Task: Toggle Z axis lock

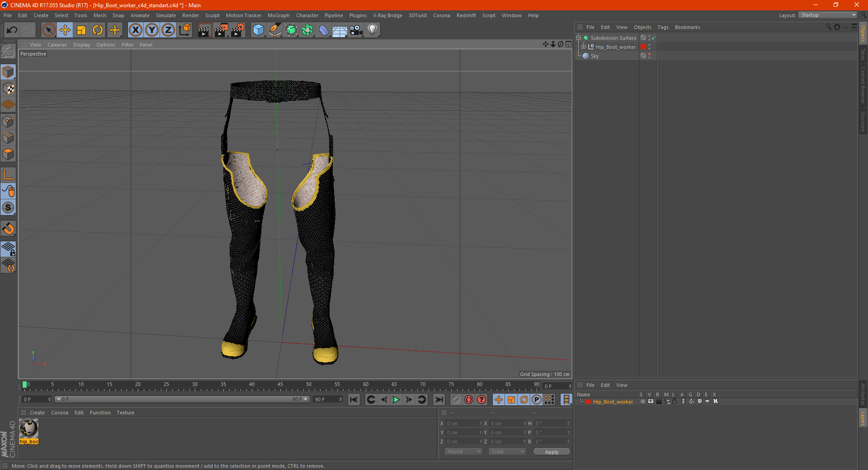Action: point(168,30)
